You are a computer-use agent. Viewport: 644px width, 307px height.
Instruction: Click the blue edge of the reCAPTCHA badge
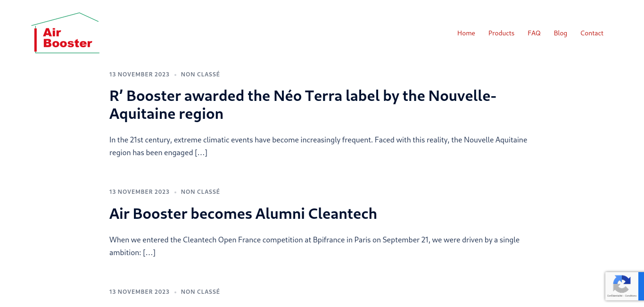[641, 286]
